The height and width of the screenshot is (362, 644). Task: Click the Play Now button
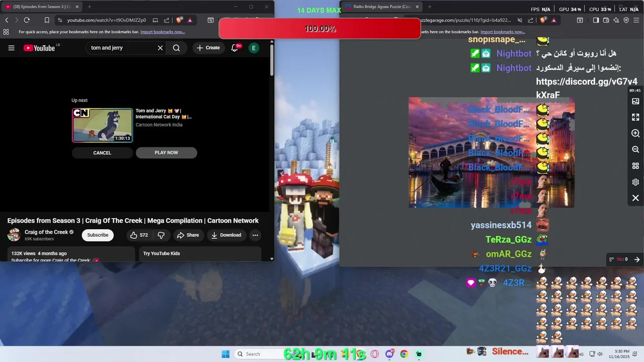tap(167, 153)
